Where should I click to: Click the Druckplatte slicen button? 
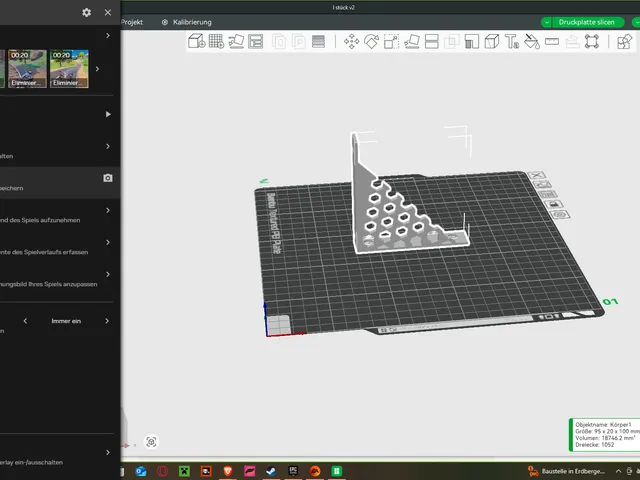[x=587, y=22]
